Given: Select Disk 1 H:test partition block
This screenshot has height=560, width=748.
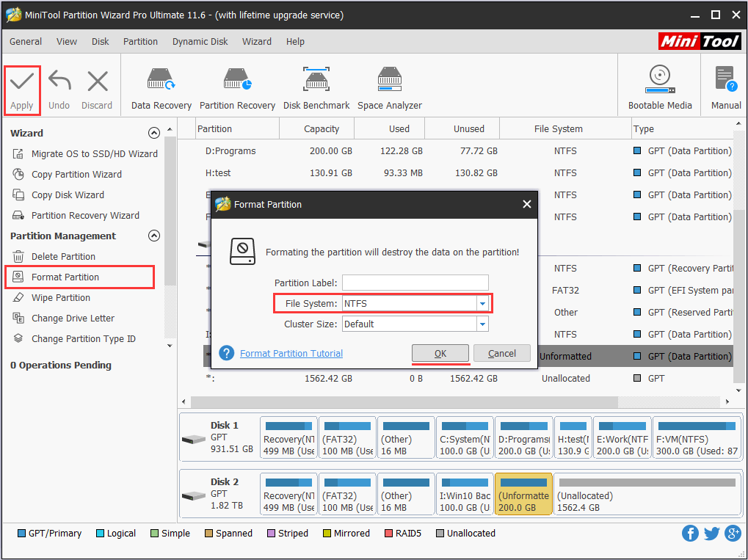Looking at the screenshot, I should [573, 437].
